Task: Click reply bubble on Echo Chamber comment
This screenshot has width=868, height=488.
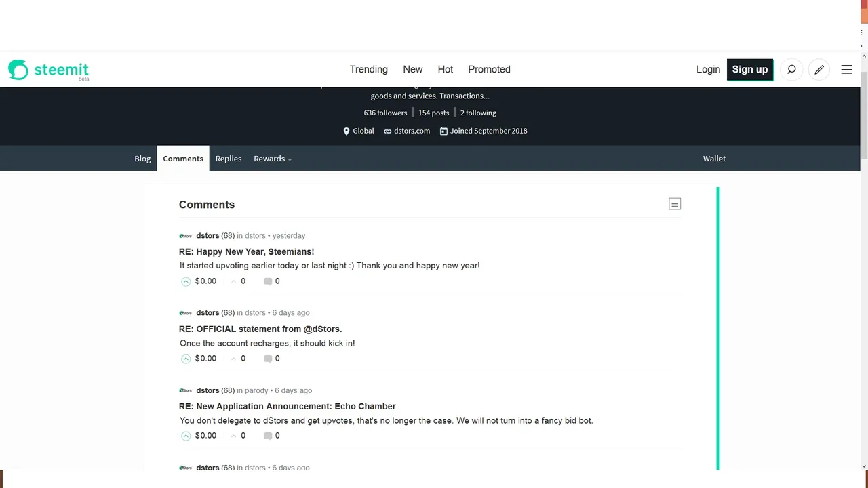Action: click(x=268, y=436)
